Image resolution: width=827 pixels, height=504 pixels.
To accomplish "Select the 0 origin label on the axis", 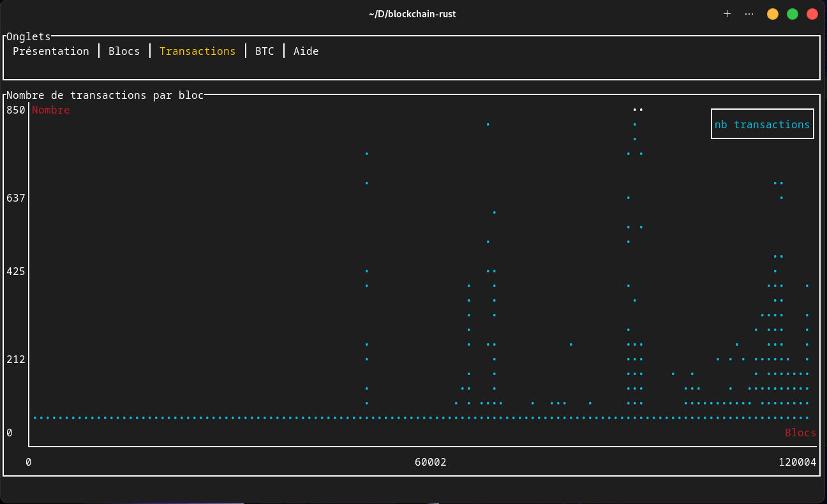I will (27, 463).
